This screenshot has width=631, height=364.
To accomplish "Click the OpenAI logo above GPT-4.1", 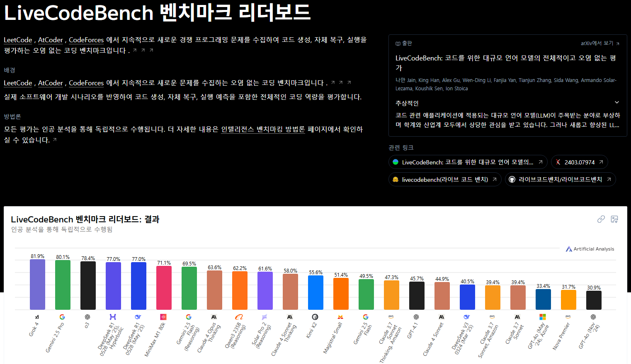I will (x=416, y=317).
